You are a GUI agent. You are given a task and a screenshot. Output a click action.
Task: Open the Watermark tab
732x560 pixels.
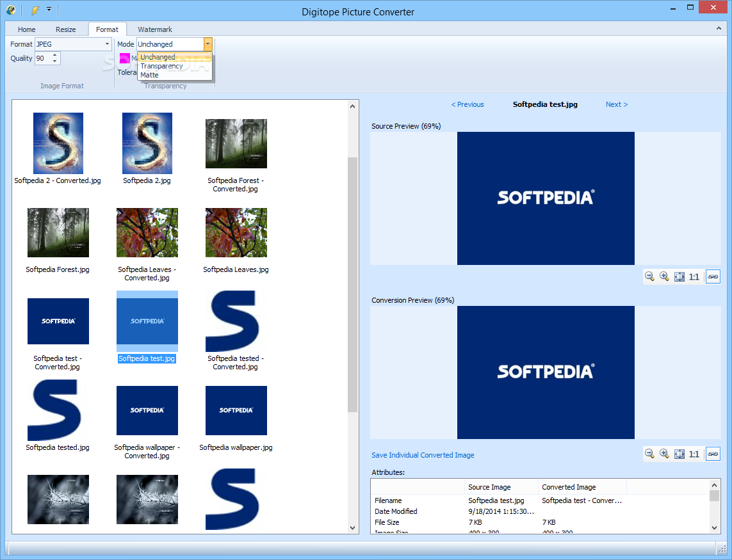tap(155, 29)
